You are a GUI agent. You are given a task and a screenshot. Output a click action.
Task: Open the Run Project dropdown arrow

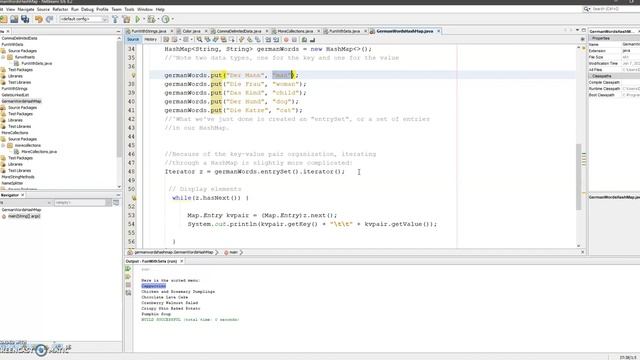[x=144, y=19]
